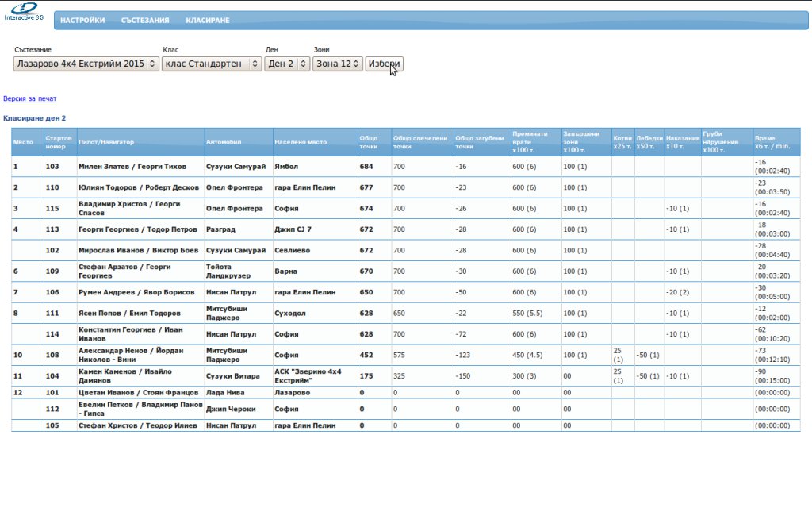Open the НАСТРОЙКИ menu
This screenshot has height=508, width=812.
pos(82,21)
